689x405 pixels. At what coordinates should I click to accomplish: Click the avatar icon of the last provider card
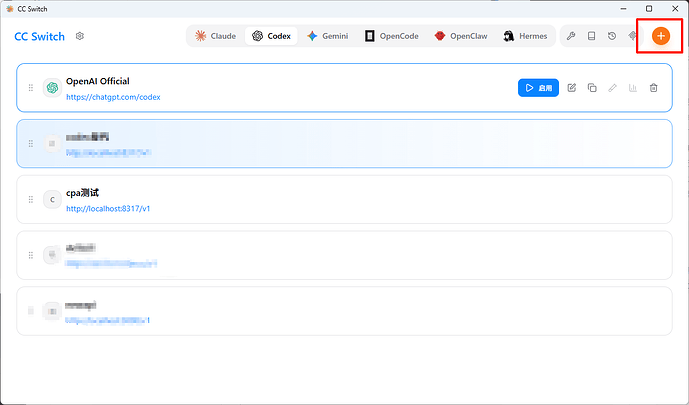[52, 311]
